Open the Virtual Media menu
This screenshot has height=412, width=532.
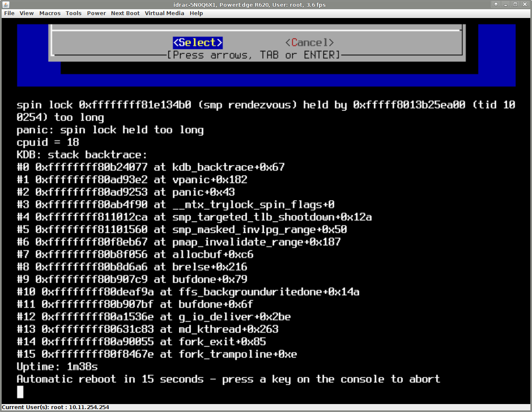tap(164, 13)
